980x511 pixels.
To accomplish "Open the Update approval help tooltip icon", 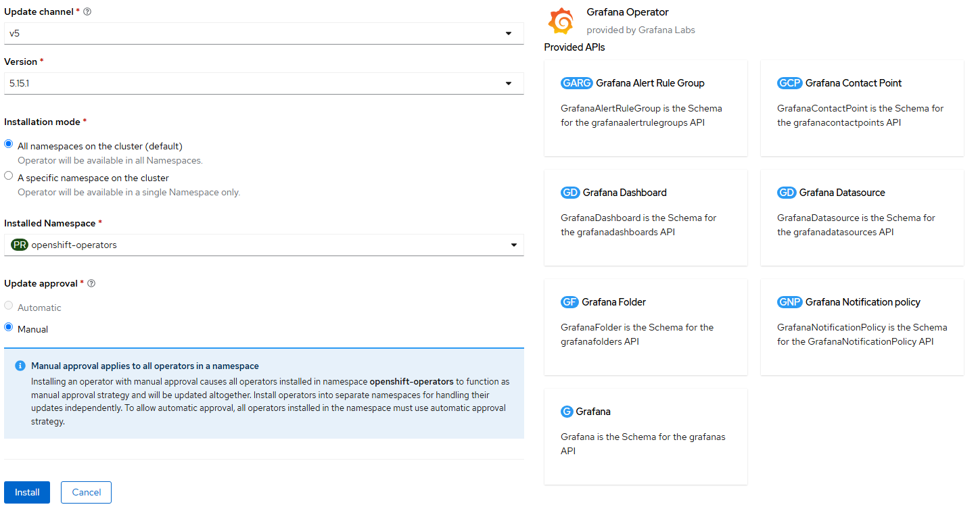I will point(91,283).
